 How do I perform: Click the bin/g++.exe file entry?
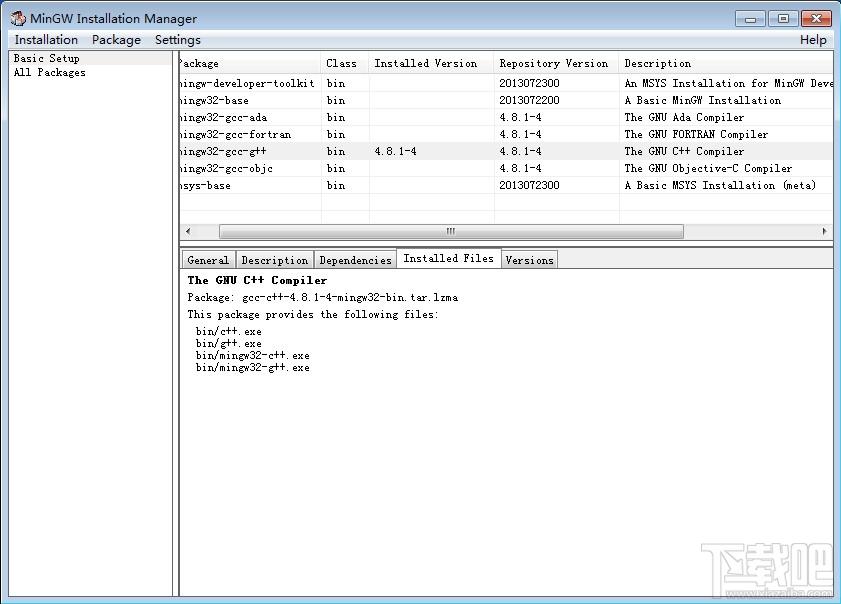[x=229, y=344]
